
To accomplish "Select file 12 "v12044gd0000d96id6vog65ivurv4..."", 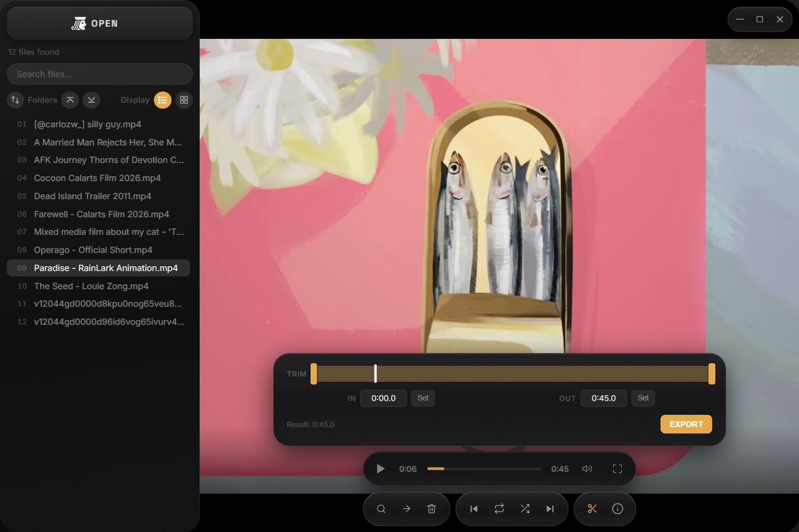I will pos(99,322).
